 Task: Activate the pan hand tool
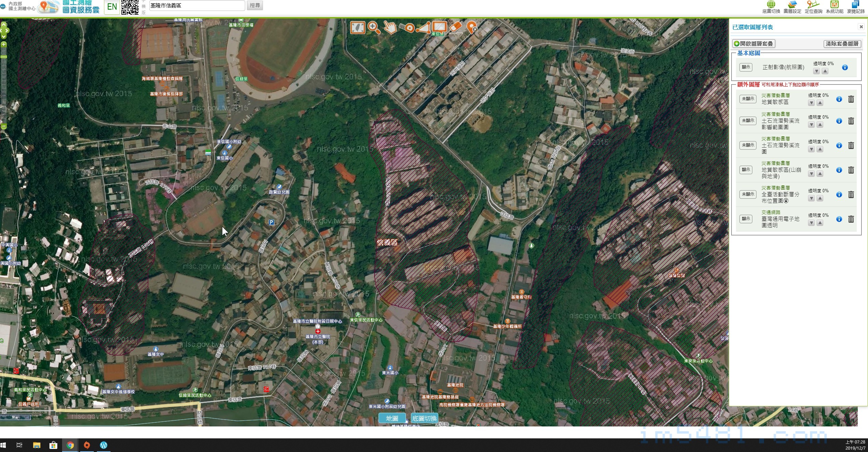pos(390,28)
